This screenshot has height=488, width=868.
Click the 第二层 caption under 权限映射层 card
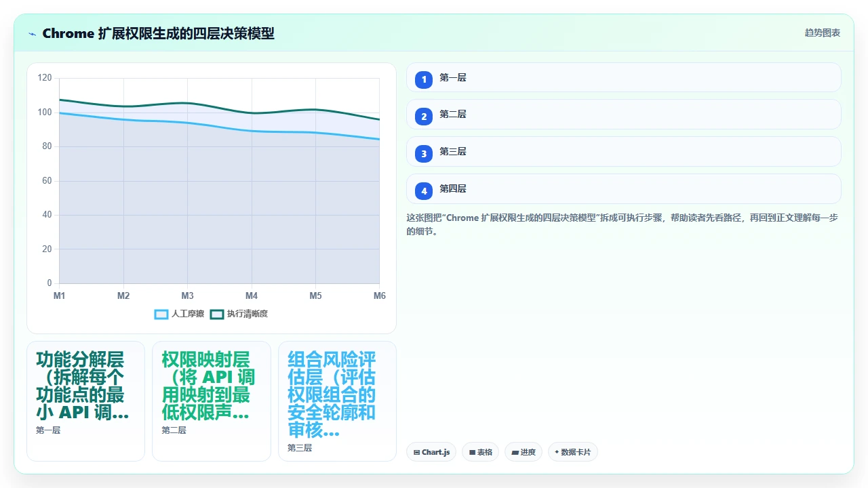[x=174, y=430]
